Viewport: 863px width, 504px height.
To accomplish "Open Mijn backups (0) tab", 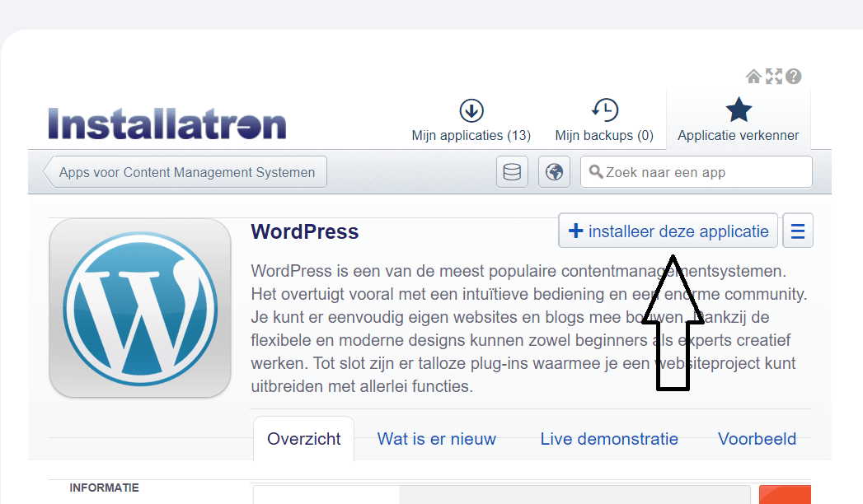I will point(604,120).
